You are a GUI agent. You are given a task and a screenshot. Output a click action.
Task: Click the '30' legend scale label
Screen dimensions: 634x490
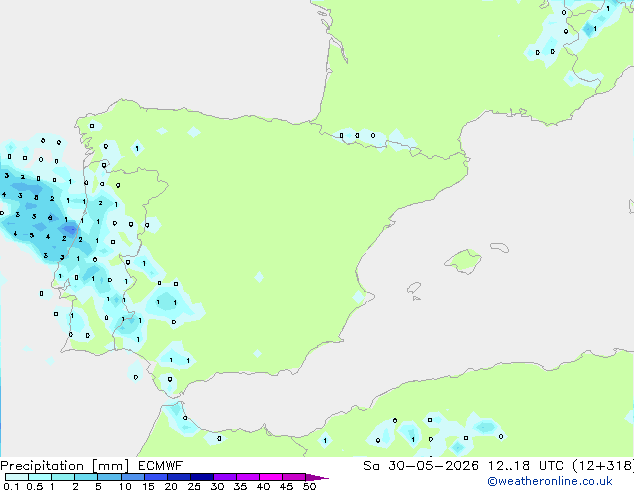217,486
